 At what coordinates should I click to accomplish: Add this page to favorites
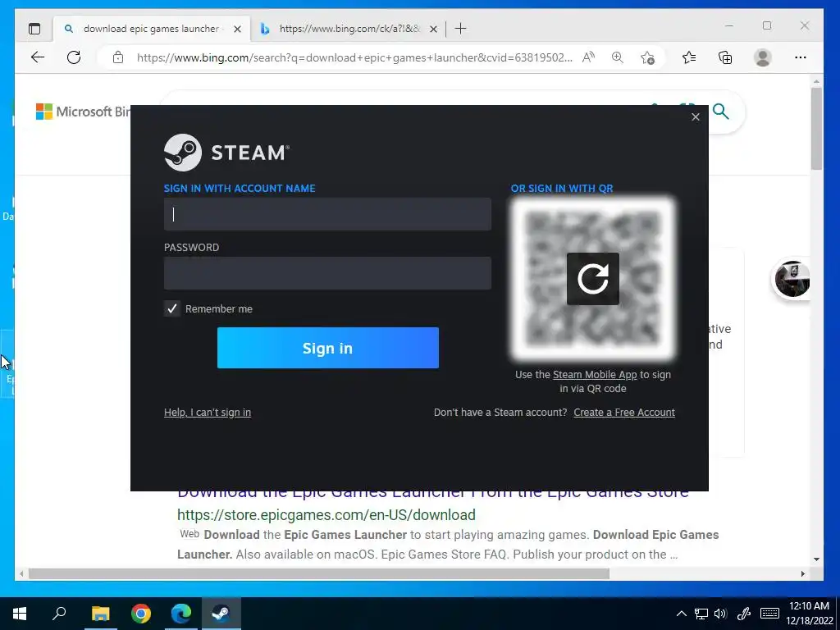[x=647, y=57]
